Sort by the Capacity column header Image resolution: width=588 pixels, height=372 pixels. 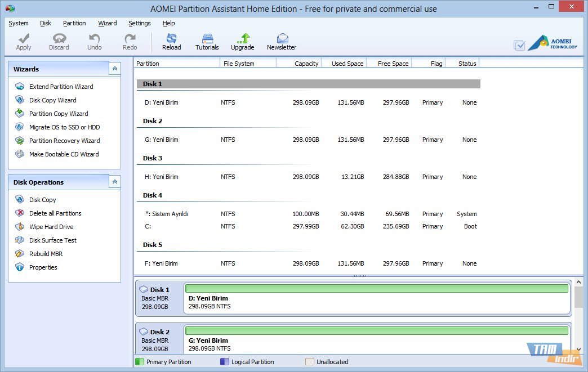(x=299, y=63)
